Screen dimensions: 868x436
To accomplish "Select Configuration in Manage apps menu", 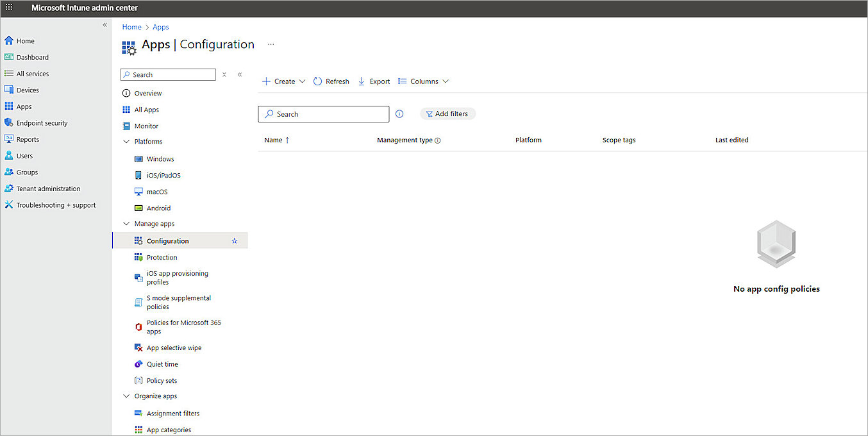I will (180, 241).
